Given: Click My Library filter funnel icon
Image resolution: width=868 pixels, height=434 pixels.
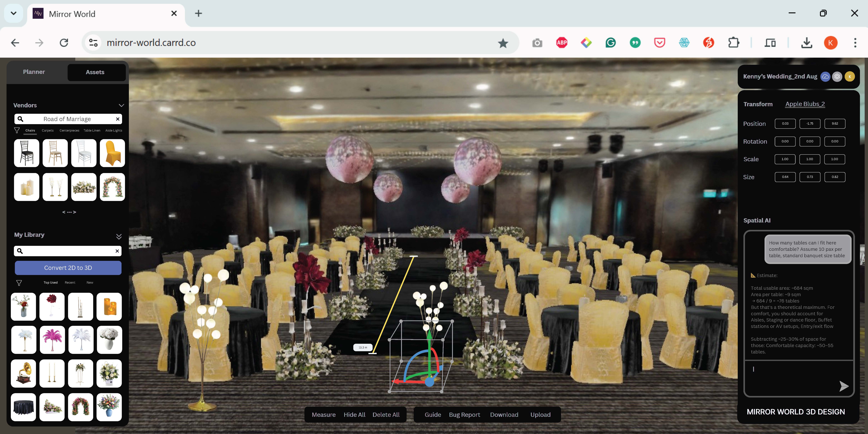Looking at the screenshot, I should pos(19,283).
